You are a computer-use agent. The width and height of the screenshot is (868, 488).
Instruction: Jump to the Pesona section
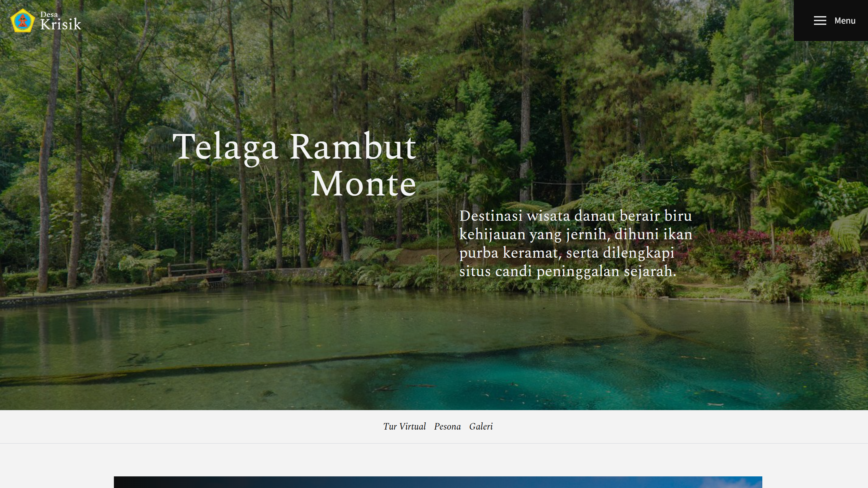[447, 426]
